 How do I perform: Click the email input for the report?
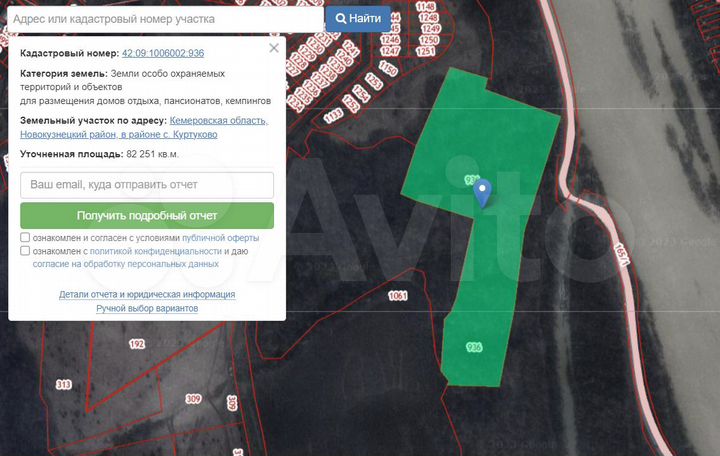[x=147, y=185]
